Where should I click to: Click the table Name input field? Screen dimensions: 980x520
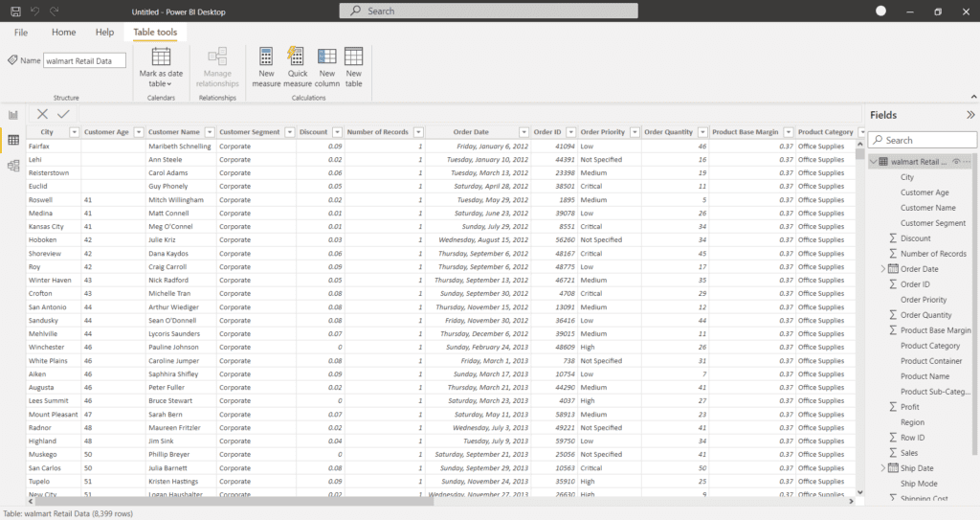click(84, 60)
